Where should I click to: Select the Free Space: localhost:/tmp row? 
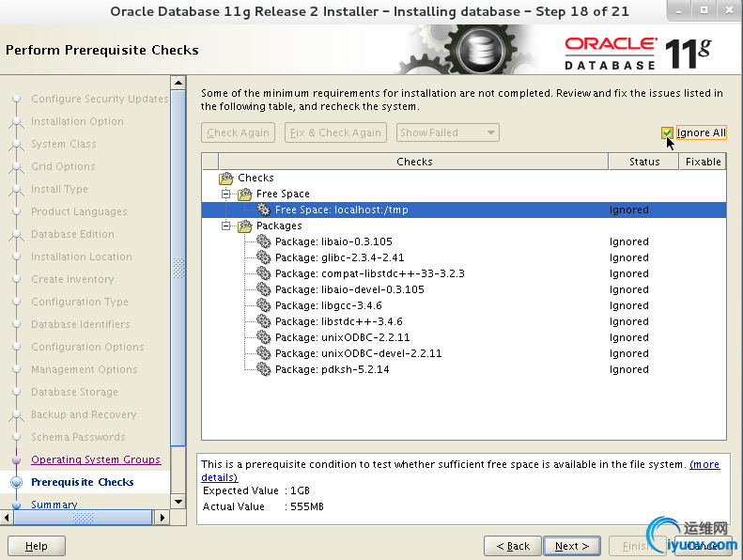[x=464, y=210]
